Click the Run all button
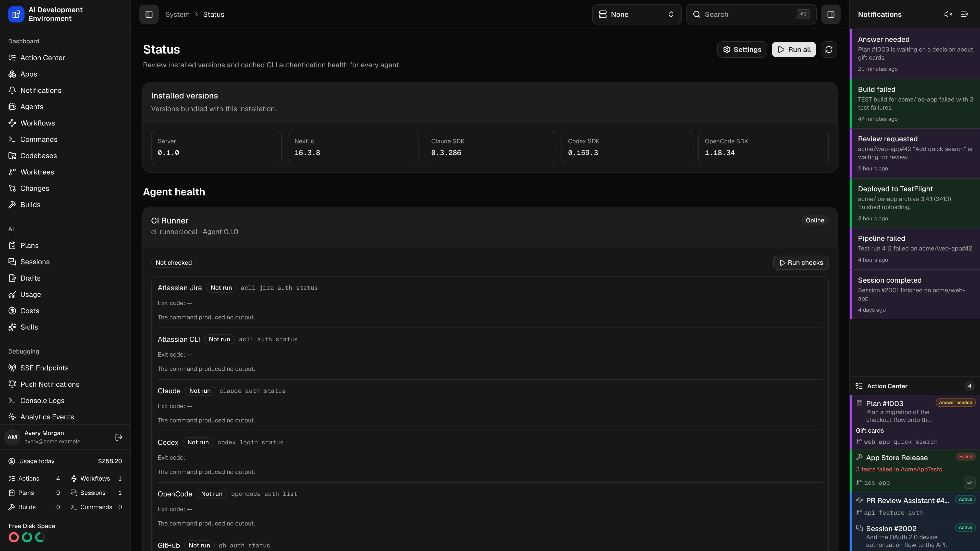 pos(794,49)
